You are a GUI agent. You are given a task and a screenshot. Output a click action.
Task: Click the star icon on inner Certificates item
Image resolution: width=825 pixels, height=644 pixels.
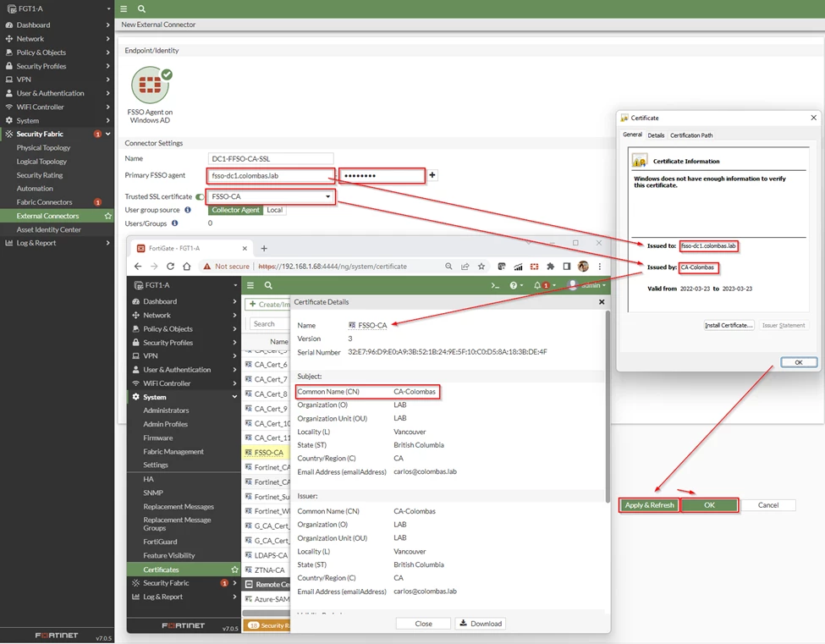click(234, 570)
